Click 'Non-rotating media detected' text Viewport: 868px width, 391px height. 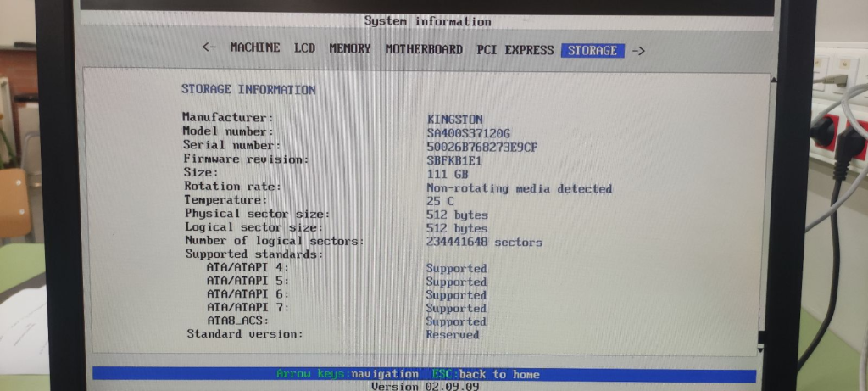[x=520, y=188]
